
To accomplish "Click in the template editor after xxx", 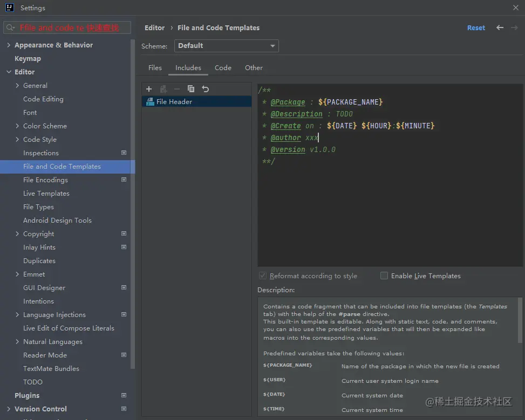I will point(318,137).
